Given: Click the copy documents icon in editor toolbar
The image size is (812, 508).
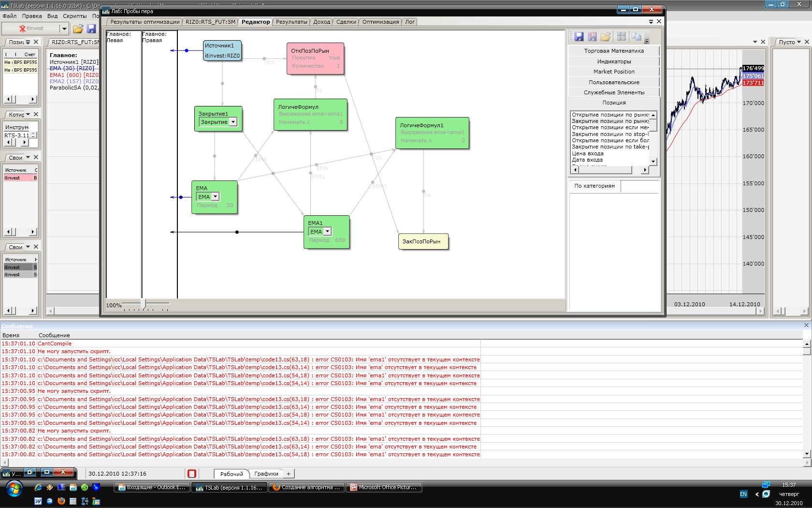Looking at the screenshot, I should coord(636,37).
